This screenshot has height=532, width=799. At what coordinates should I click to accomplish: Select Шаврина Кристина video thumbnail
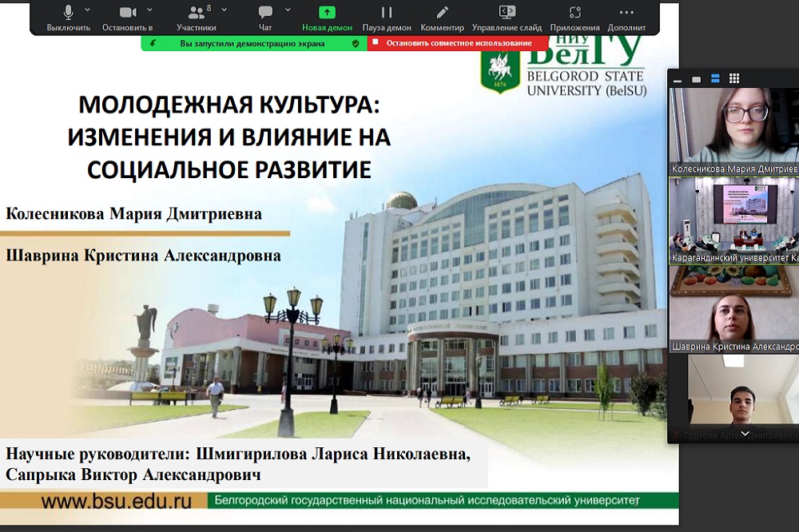pos(733,312)
